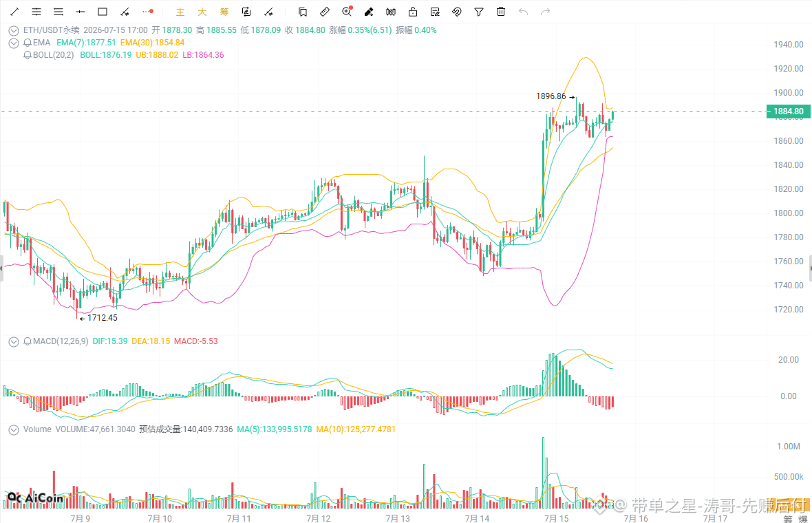Click the 主 indicator button

point(180,12)
